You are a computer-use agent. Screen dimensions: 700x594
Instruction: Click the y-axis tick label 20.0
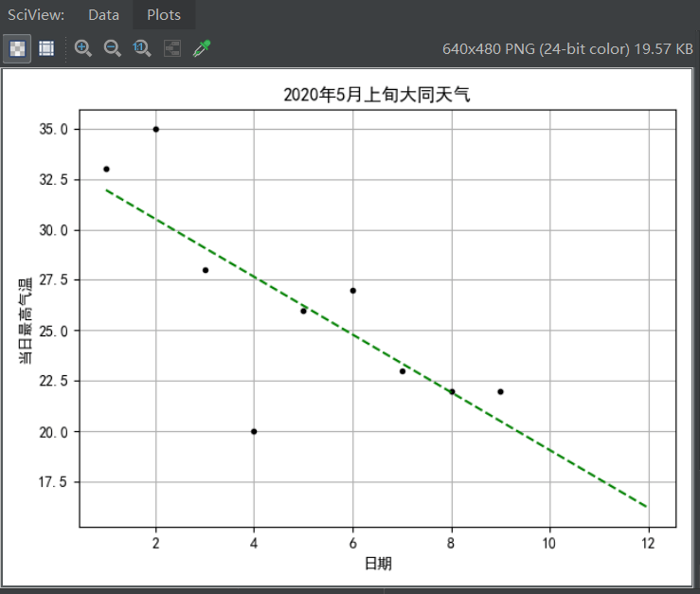[x=54, y=432]
